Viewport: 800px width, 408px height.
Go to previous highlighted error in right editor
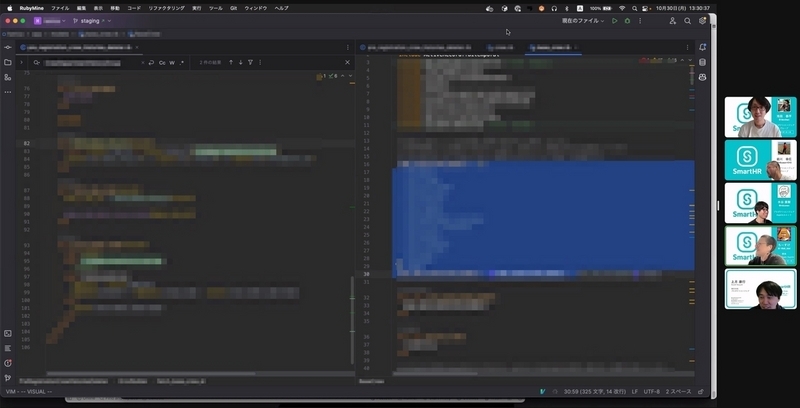(x=682, y=60)
